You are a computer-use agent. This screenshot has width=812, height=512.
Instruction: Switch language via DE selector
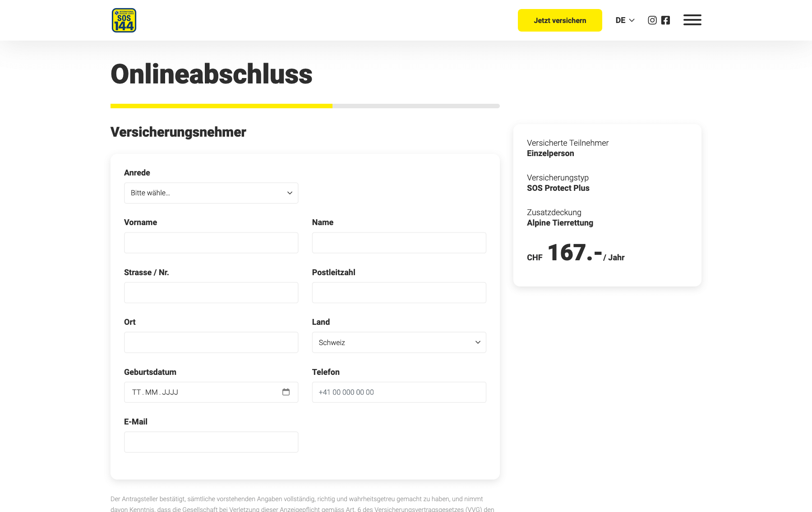tap(625, 20)
